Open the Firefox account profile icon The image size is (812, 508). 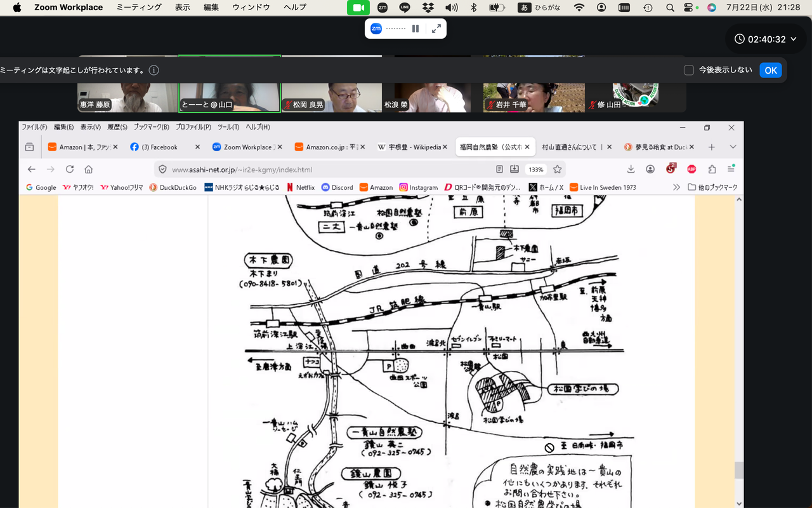click(650, 170)
